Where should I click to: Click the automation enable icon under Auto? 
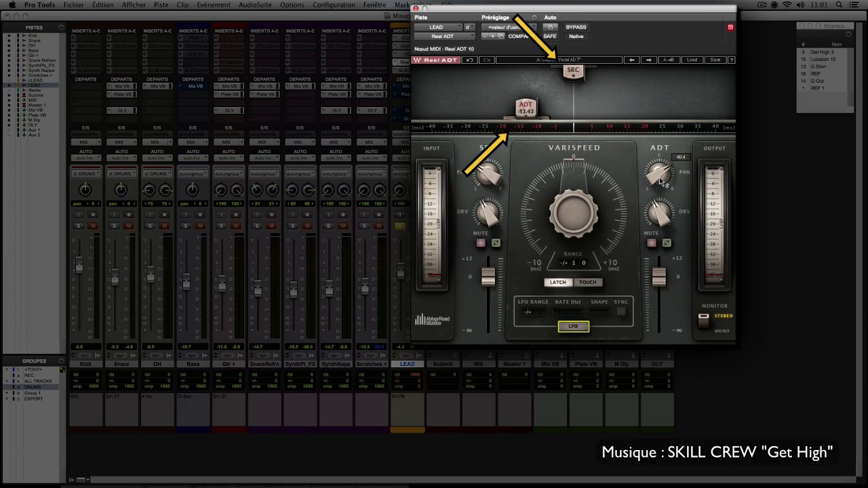pos(551,27)
